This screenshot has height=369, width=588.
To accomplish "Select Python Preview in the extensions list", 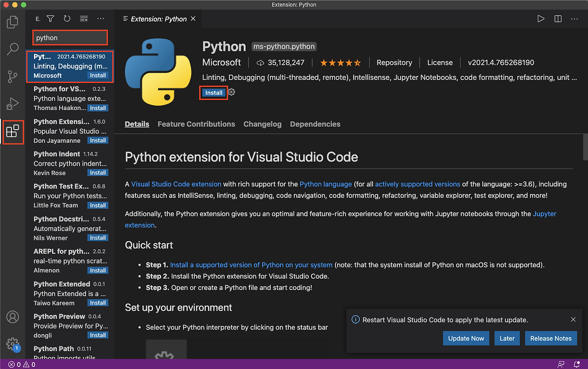I will pos(70,326).
